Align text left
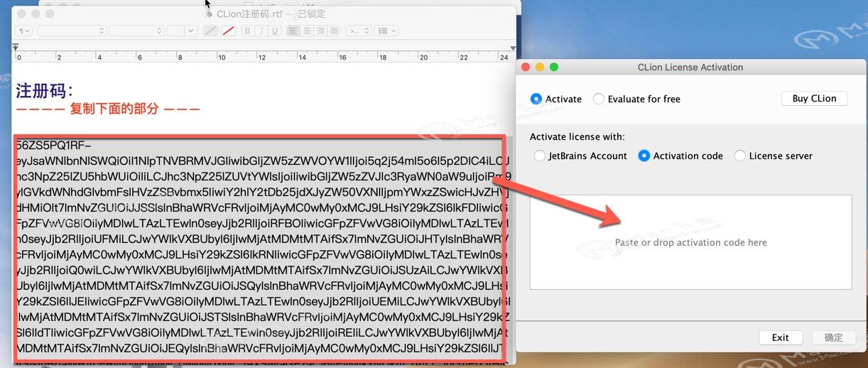 point(293,31)
